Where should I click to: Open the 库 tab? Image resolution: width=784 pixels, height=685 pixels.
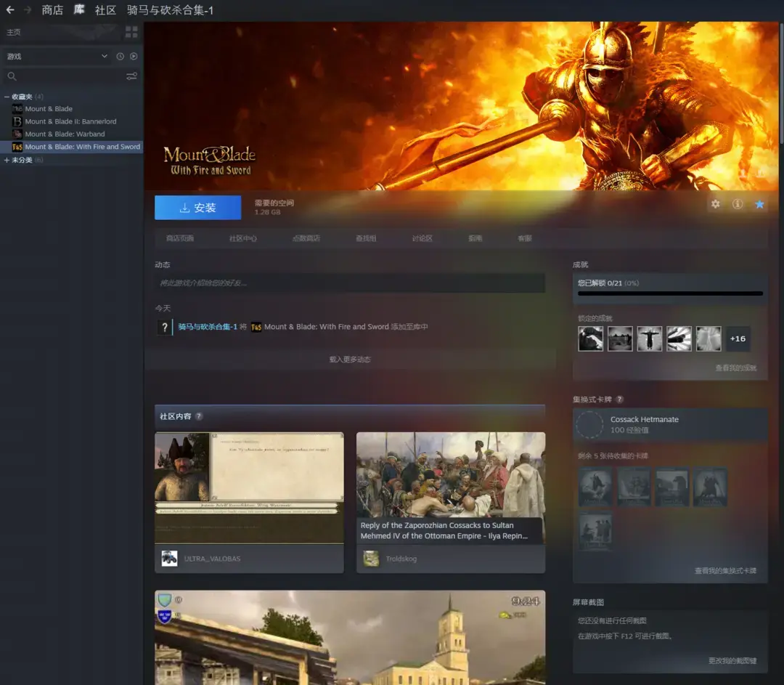pos(79,10)
